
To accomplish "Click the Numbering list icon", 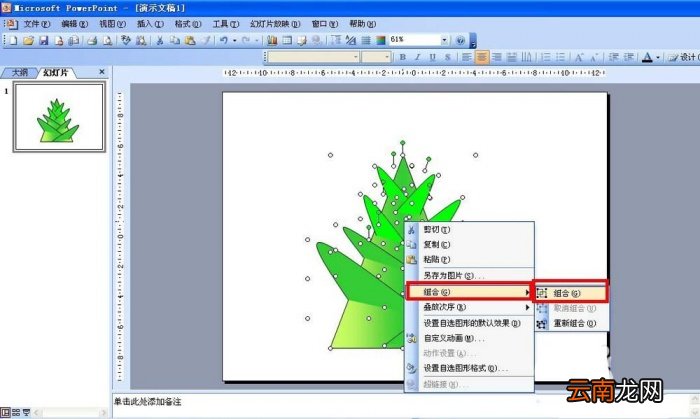I will (546, 57).
